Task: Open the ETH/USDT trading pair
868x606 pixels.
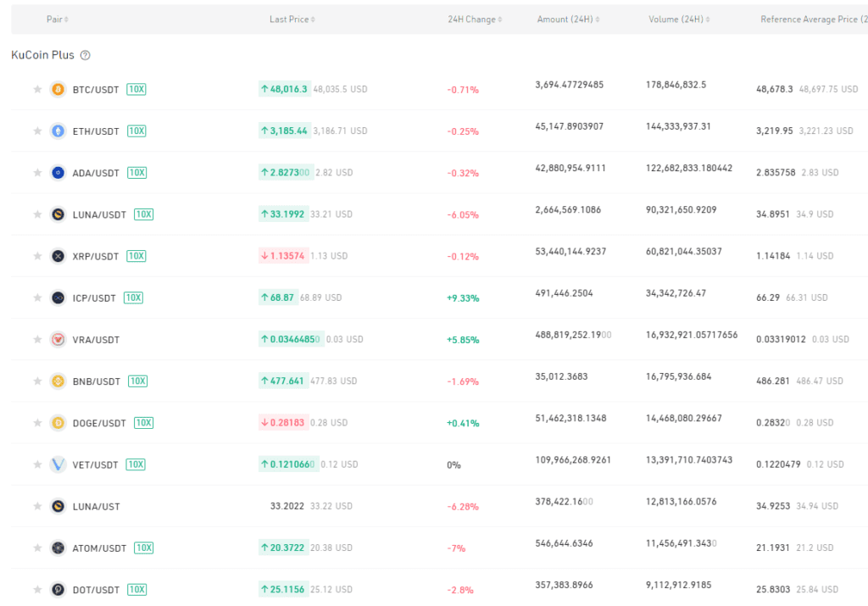Action: 96,131
